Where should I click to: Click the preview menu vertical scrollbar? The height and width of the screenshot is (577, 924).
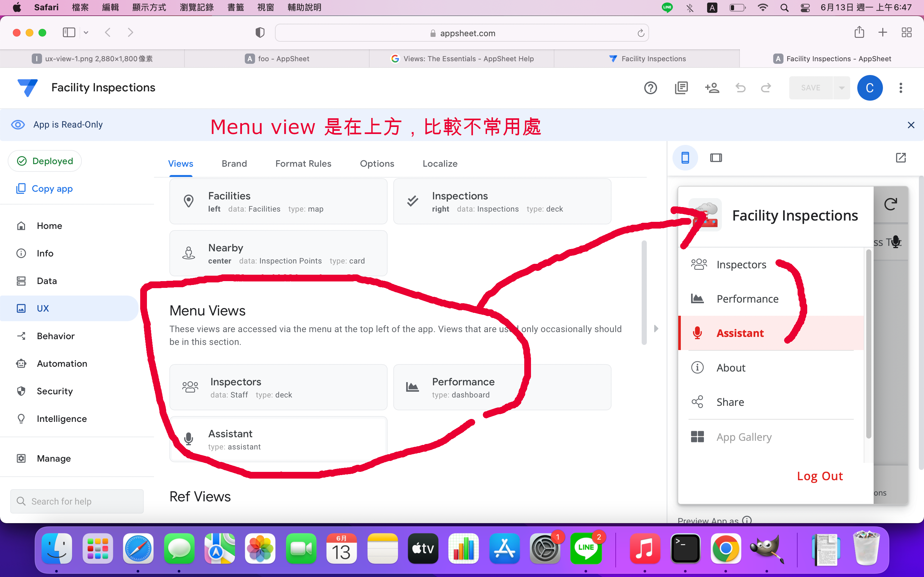point(868,343)
